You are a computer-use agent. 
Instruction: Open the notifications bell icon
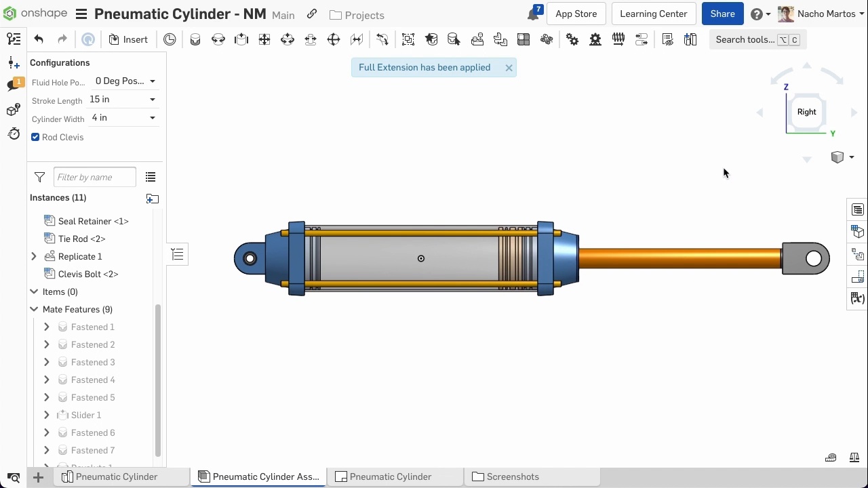point(534,14)
